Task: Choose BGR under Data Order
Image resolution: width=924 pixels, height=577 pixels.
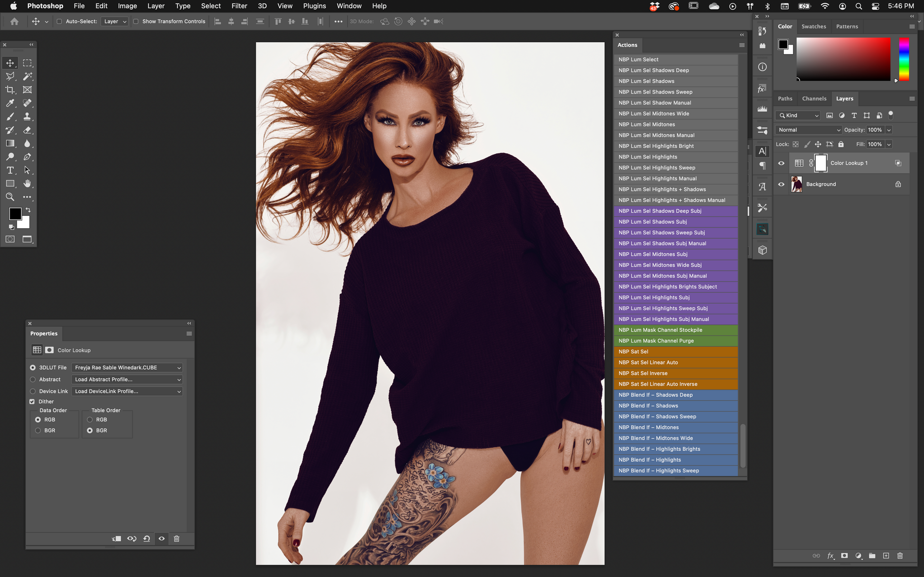Action: [x=38, y=430]
